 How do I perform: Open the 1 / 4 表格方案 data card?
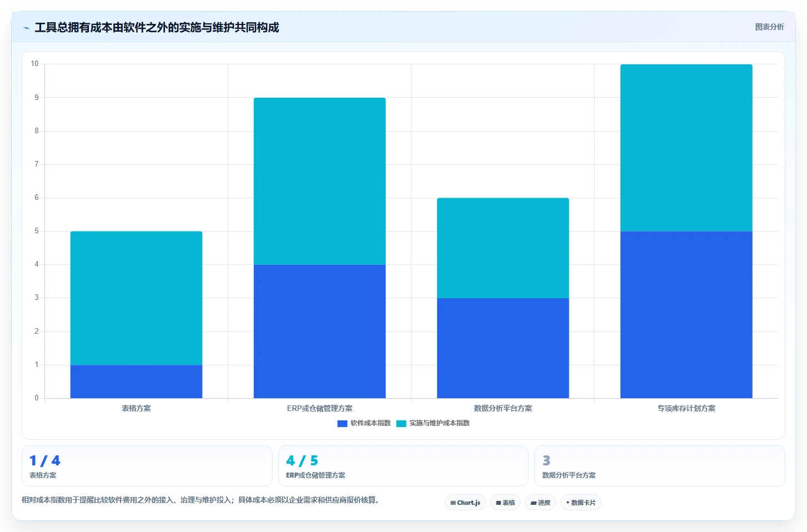tap(147, 466)
